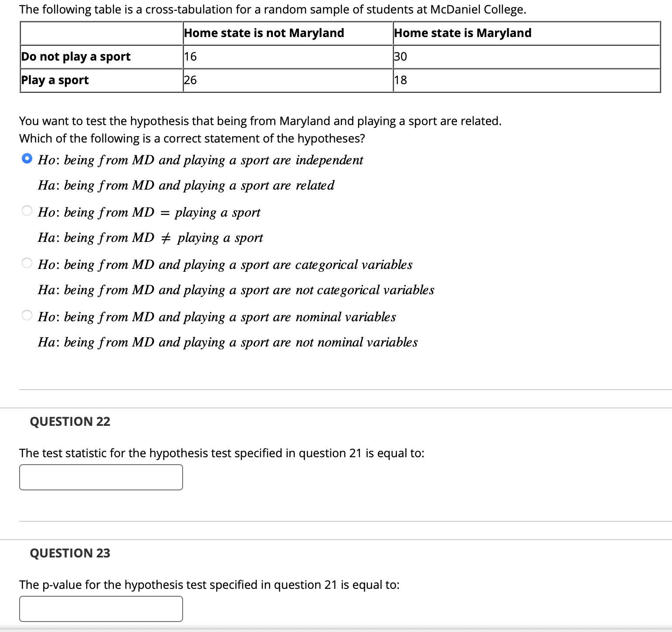Click the answer box for Question 22
The height and width of the screenshot is (632, 672).
[x=101, y=477]
